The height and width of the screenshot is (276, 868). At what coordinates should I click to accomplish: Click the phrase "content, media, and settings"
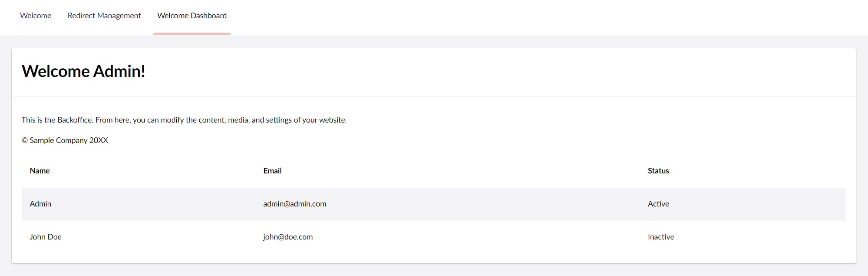click(245, 120)
